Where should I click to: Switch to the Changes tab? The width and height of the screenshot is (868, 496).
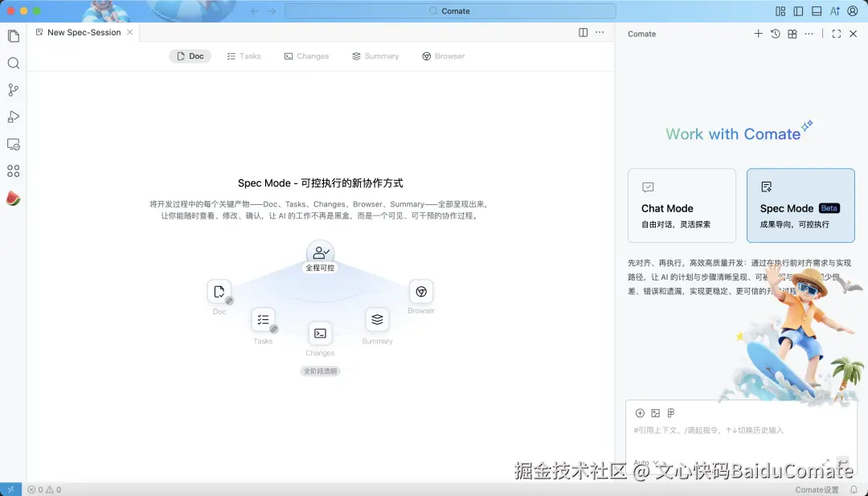coord(306,56)
